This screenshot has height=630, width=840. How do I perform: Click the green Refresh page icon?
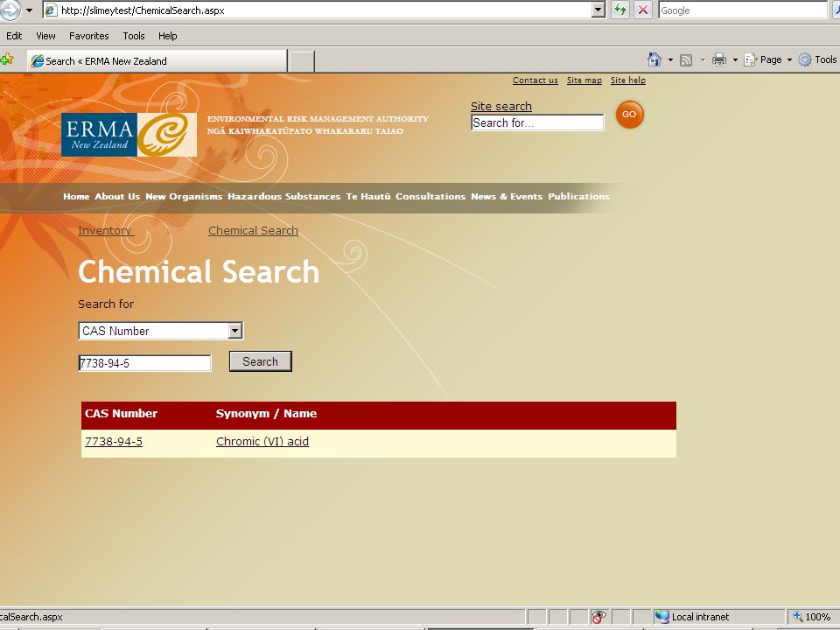coord(619,10)
